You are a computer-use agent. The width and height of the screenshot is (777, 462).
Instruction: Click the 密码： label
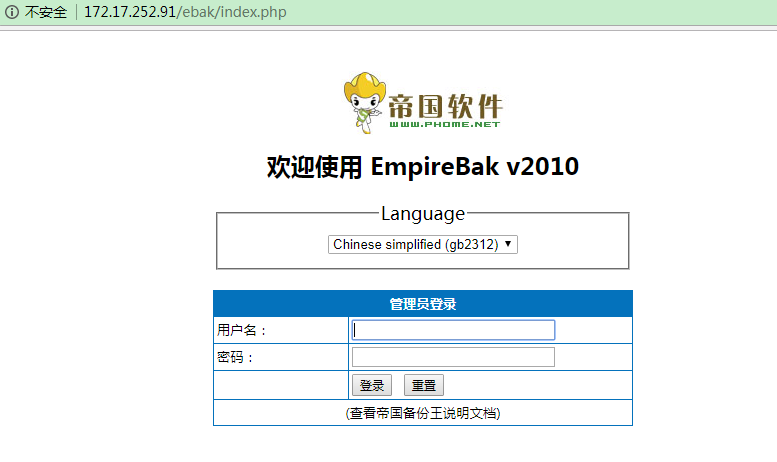[x=235, y=357]
